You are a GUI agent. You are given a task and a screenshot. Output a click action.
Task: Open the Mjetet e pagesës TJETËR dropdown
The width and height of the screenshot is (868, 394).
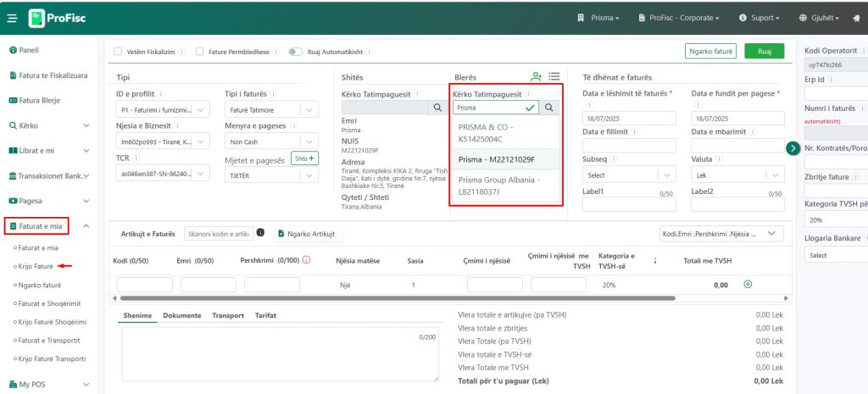(x=272, y=175)
